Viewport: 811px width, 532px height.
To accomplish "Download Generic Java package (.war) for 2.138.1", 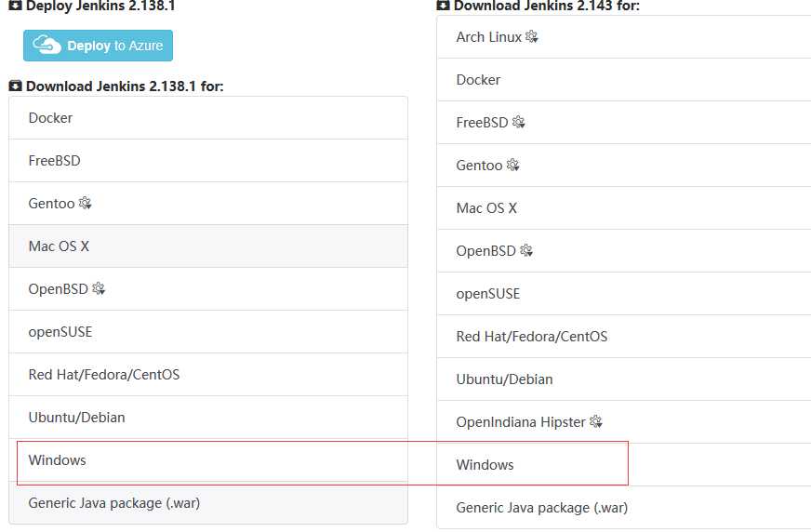I will point(208,503).
